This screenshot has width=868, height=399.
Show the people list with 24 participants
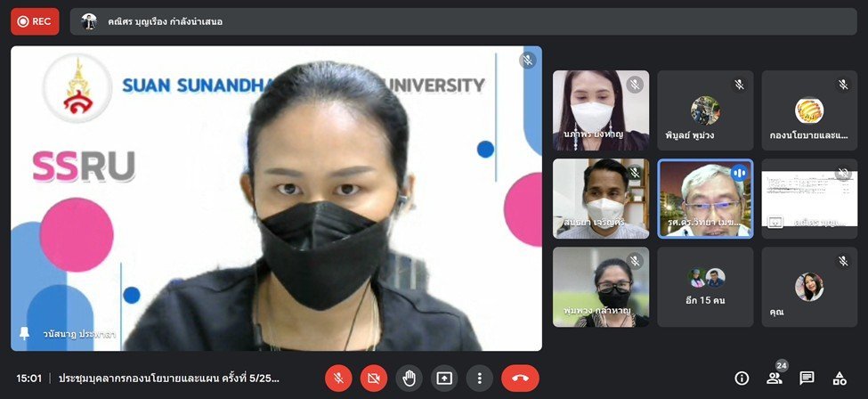[x=775, y=379]
